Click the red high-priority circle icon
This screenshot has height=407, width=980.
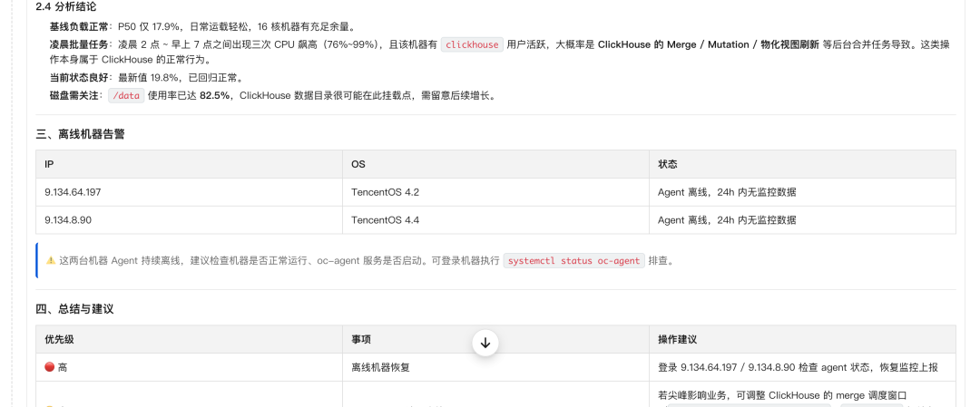pyautogui.click(x=50, y=367)
